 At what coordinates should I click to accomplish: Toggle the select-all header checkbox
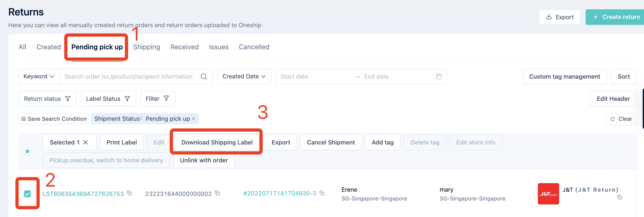click(x=27, y=151)
